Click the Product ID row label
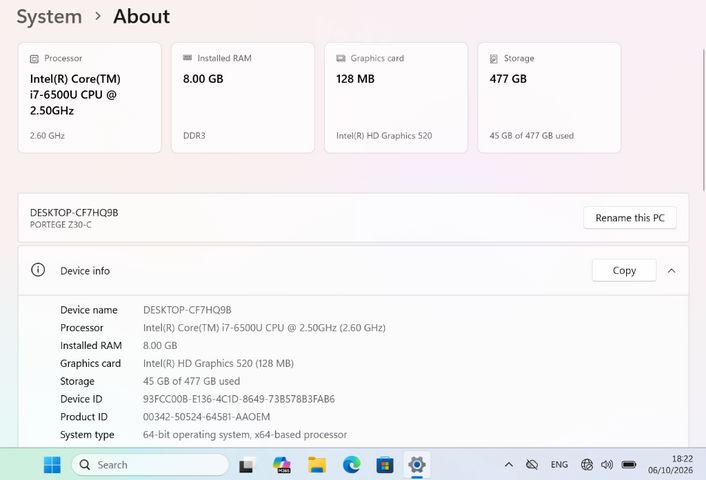Viewport: 706px width, 480px height. pyautogui.click(x=84, y=417)
